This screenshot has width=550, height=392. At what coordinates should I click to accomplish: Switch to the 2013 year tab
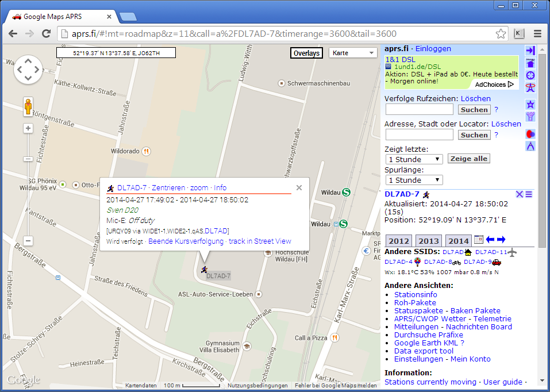coord(429,241)
